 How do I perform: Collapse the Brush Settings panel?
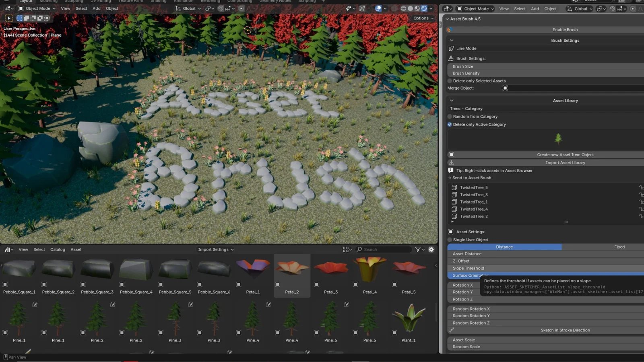point(452,40)
